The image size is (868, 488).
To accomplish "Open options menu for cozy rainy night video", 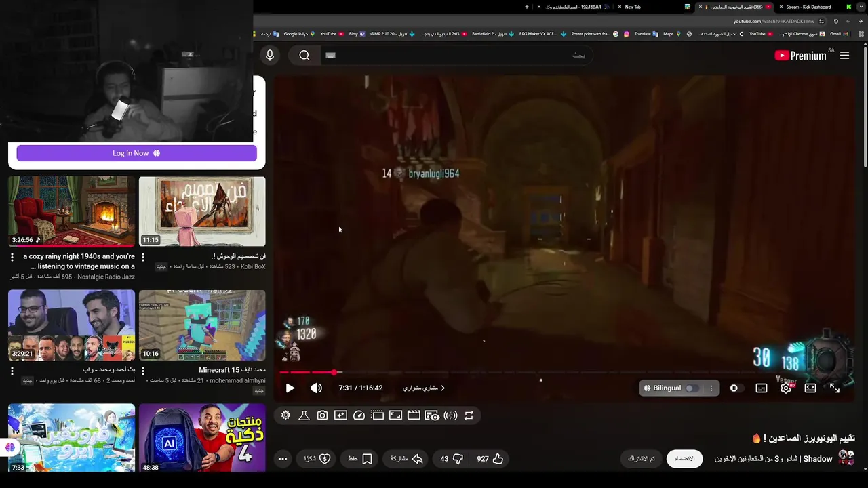I will click(x=12, y=258).
